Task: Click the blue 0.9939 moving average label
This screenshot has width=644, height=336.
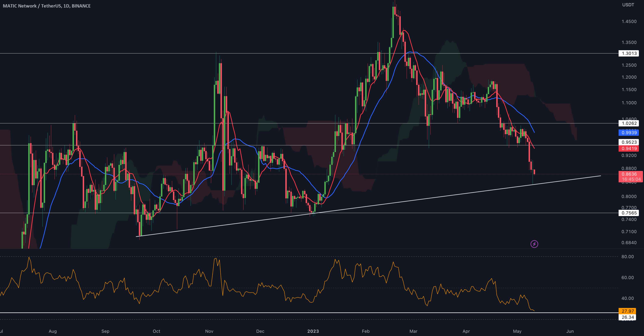Action: [x=629, y=133]
